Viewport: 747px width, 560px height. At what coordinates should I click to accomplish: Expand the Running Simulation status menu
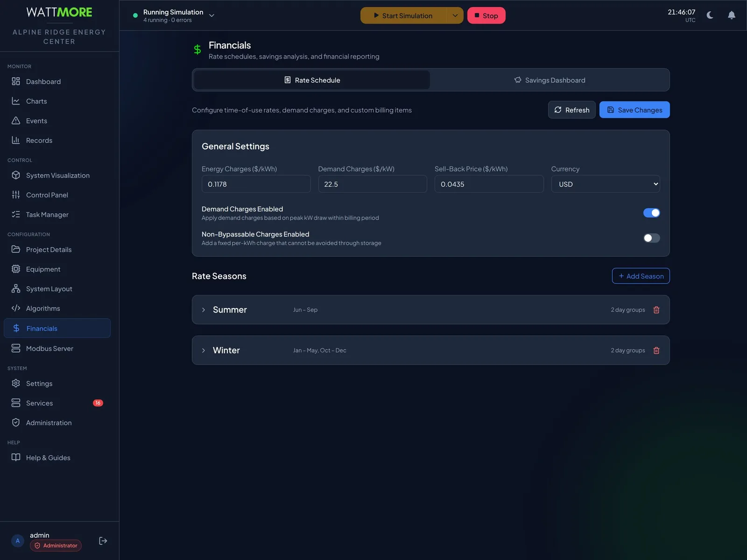pyautogui.click(x=211, y=15)
